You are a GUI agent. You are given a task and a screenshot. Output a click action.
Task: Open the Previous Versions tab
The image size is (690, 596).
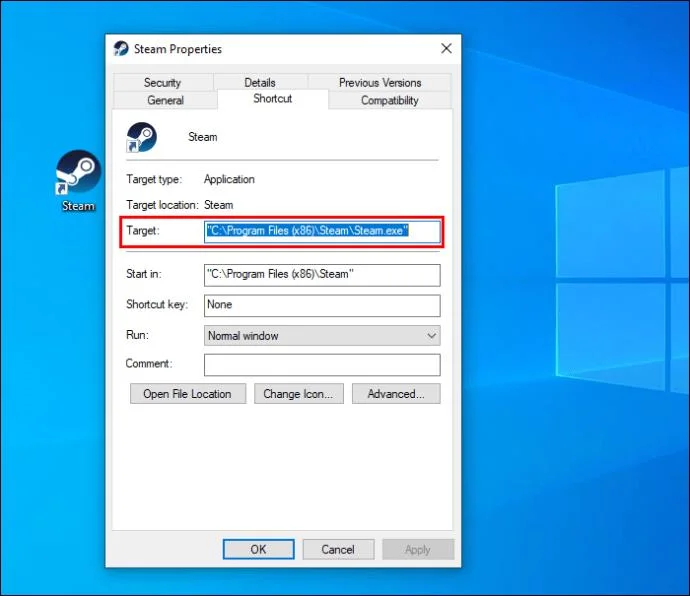coord(380,82)
